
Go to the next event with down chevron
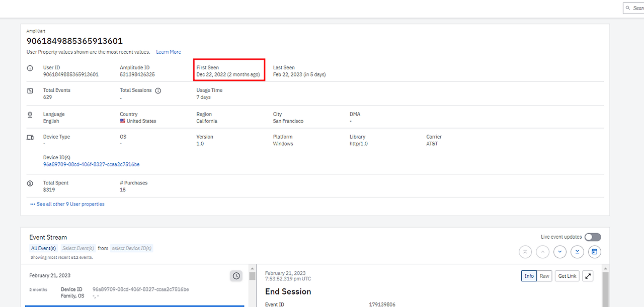560,252
